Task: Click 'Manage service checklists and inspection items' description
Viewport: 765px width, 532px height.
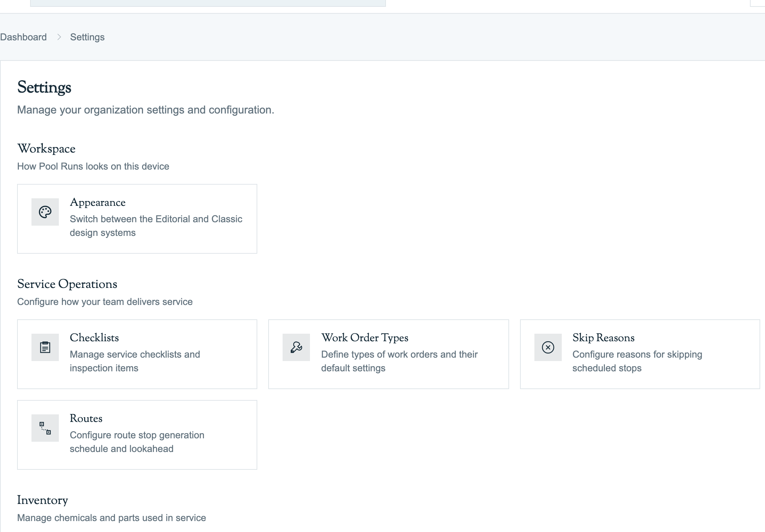Action: click(135, 361)
